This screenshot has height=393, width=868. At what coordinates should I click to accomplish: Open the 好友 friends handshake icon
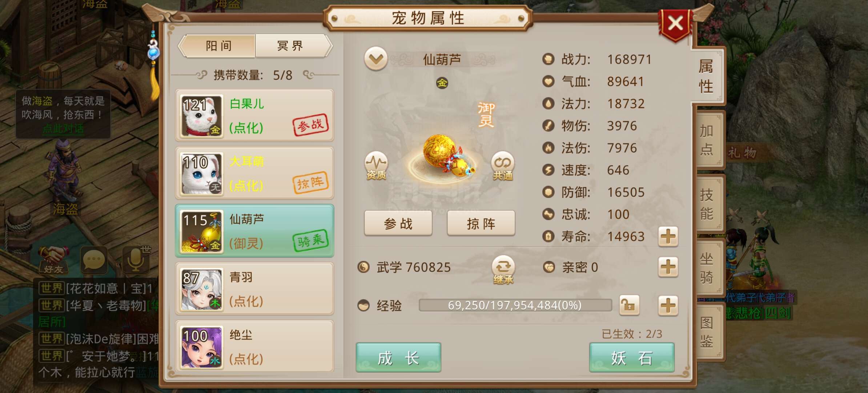pos(53,260)
